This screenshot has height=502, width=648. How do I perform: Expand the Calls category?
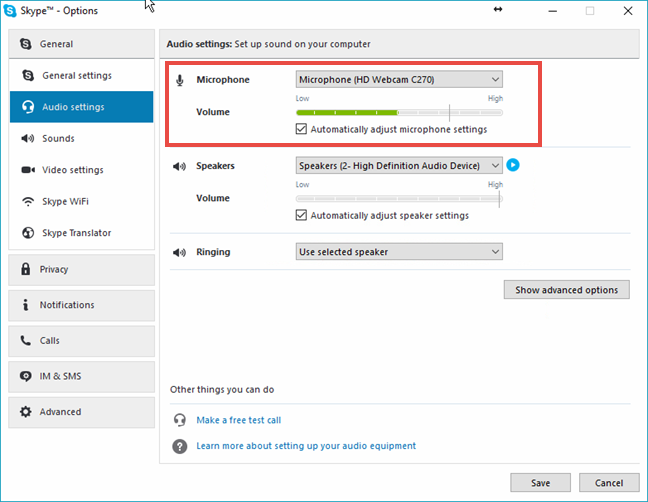pos(81,341)
